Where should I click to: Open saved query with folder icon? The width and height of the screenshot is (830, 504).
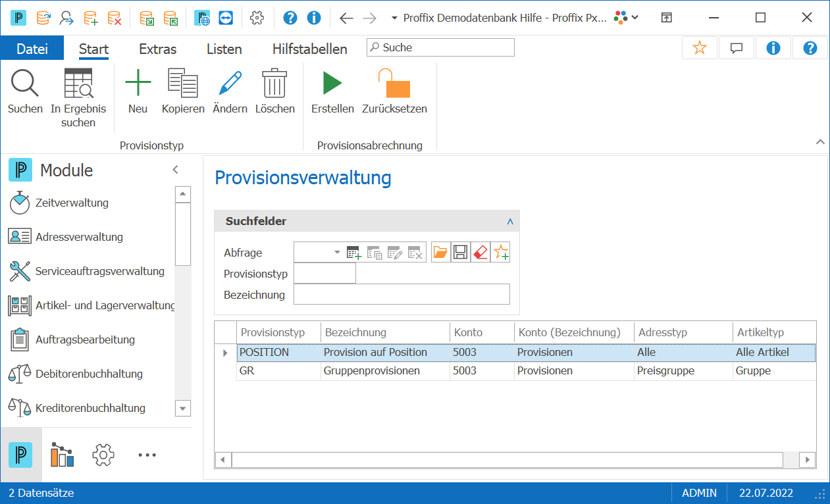[x=440, y=252]
